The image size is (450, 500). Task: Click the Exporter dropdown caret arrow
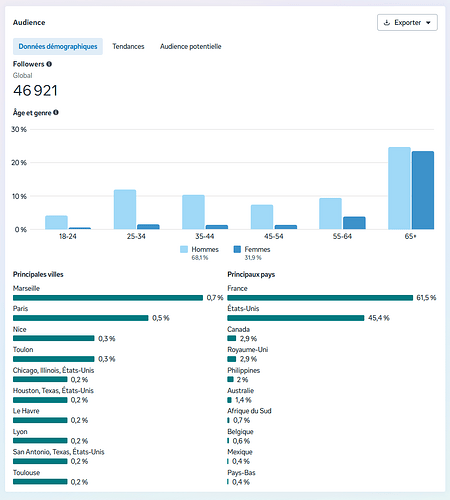click(x=428, y=23)
